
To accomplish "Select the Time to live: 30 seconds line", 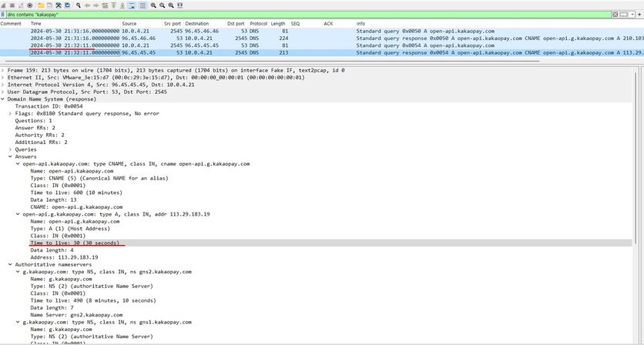I will point(75,243).
